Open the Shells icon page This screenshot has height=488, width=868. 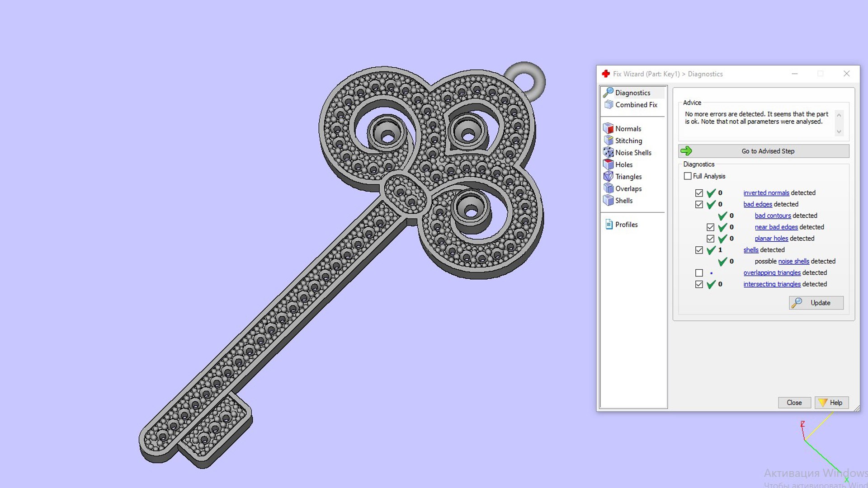tap(609, 201)
